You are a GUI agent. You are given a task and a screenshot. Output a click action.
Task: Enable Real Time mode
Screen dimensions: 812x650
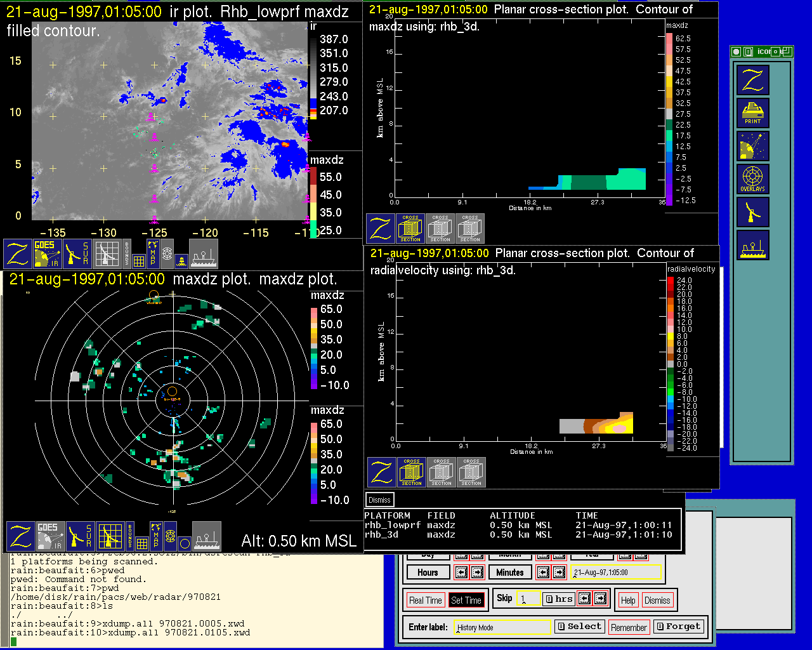(425, 600)
